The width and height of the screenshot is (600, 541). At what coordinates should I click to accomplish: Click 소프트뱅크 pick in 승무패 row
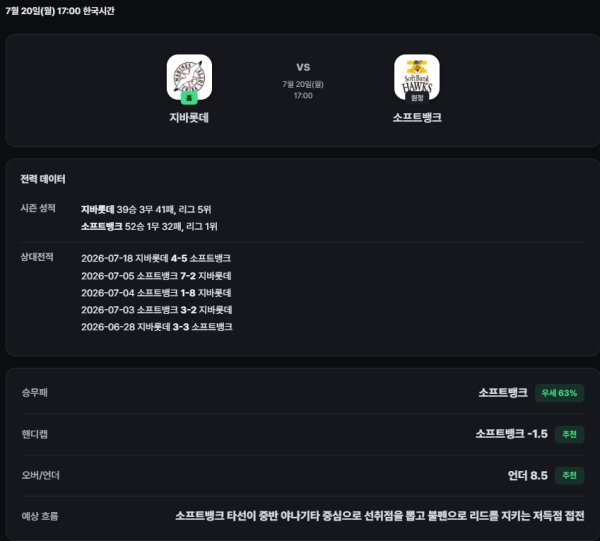(x=503, y=393)
